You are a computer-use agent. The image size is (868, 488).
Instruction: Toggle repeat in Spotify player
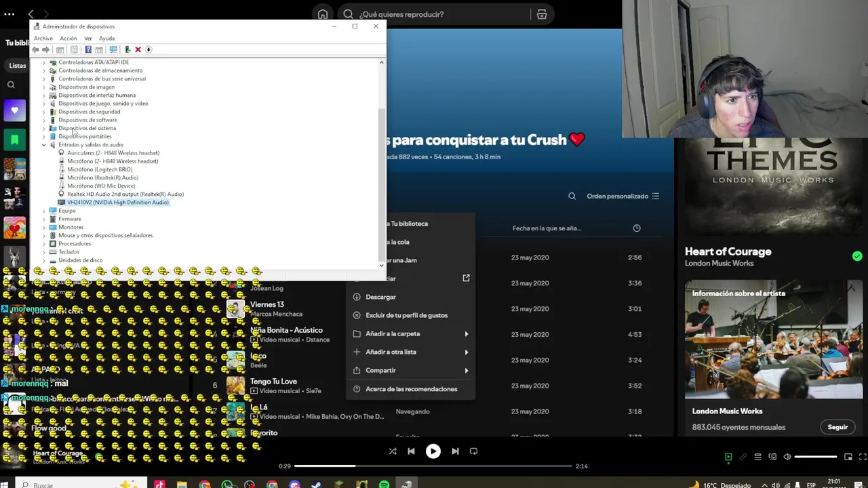tap(473, 451)
